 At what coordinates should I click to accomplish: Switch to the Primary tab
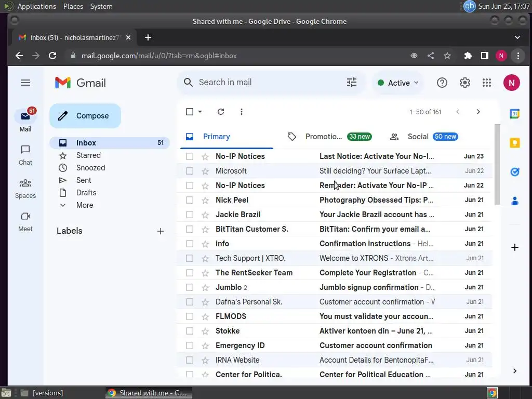point(227,137)
